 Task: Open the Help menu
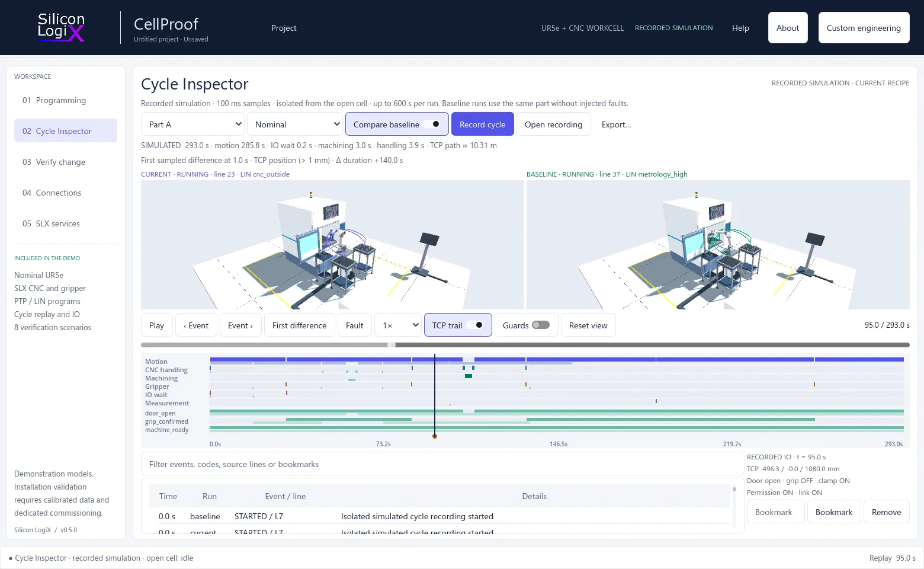pyautogui.click(x=740, y=28)
